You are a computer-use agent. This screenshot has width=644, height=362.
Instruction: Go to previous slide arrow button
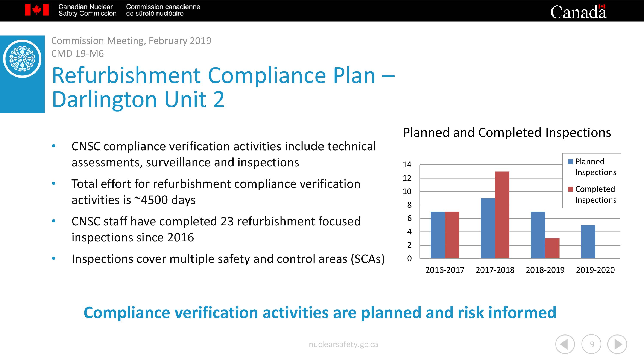pyautogui.click(x=565, y=344)
